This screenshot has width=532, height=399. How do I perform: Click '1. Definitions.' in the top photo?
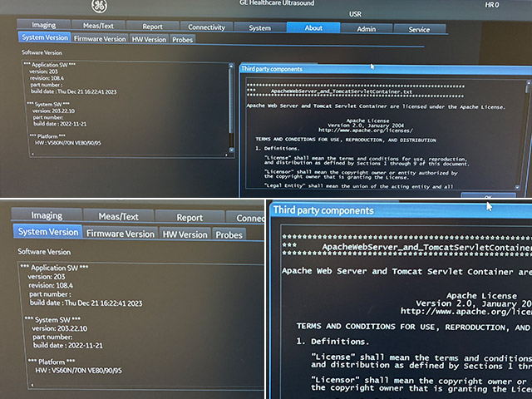(x=277, y=149)
